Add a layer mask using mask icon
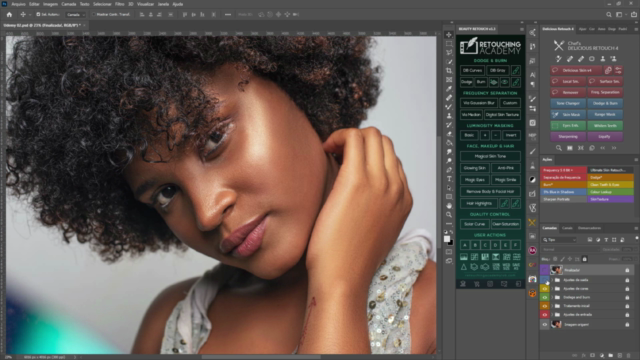 click(x=593, y=356)
